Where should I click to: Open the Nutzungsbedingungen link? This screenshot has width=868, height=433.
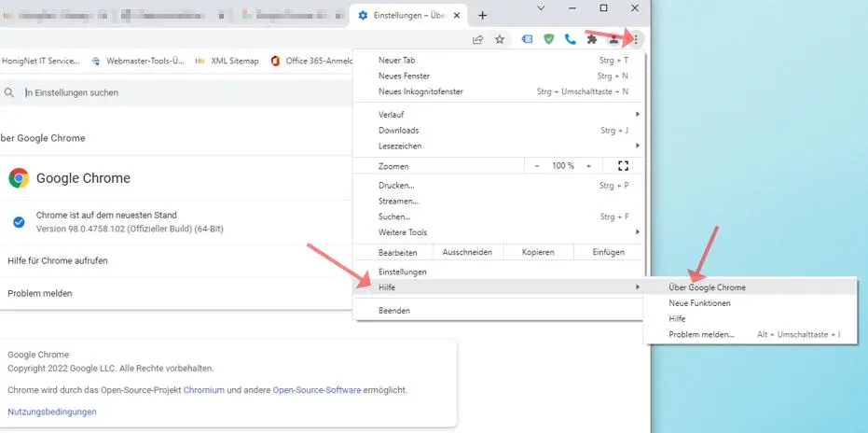[52, 412]
